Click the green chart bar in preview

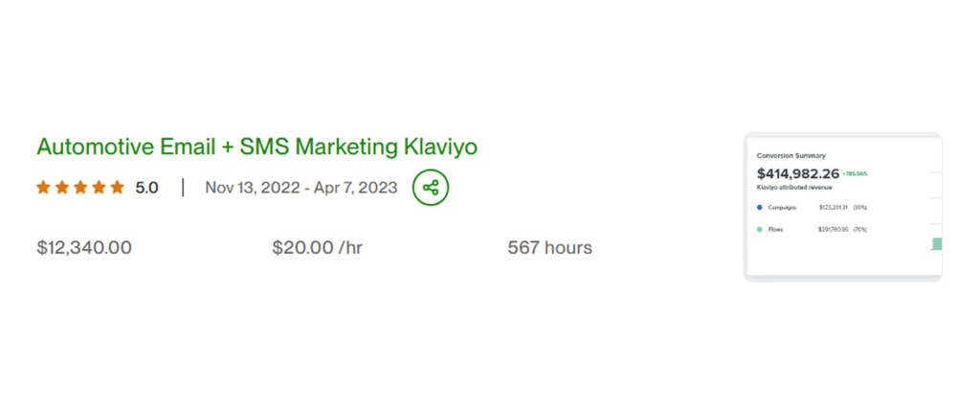click(x=937, y=244)
